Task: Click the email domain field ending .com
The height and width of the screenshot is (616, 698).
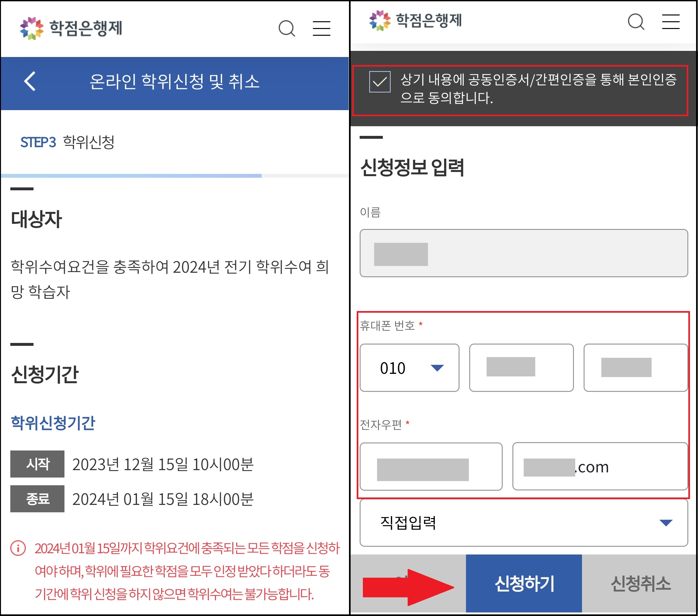Action: pos(600,467)
